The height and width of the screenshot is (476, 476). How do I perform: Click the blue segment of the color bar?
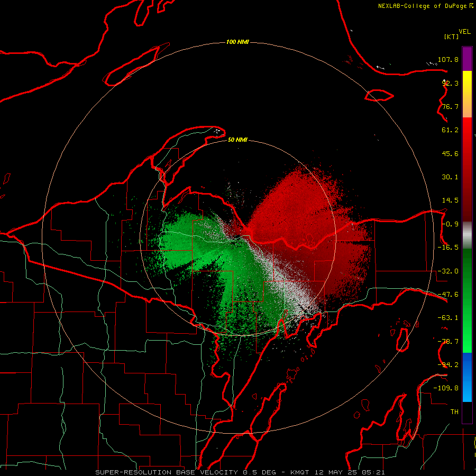467,377
